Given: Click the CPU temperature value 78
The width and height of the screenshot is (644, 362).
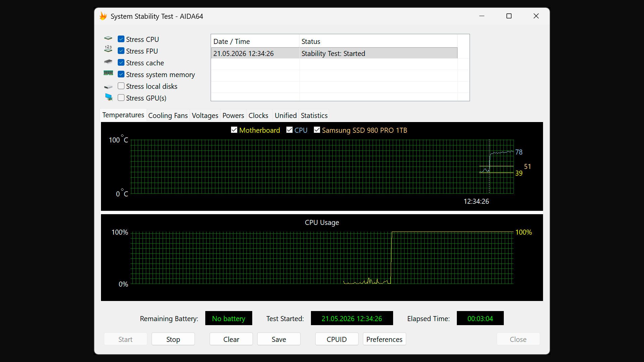Looking at the screenshot, I should (519, 152).
